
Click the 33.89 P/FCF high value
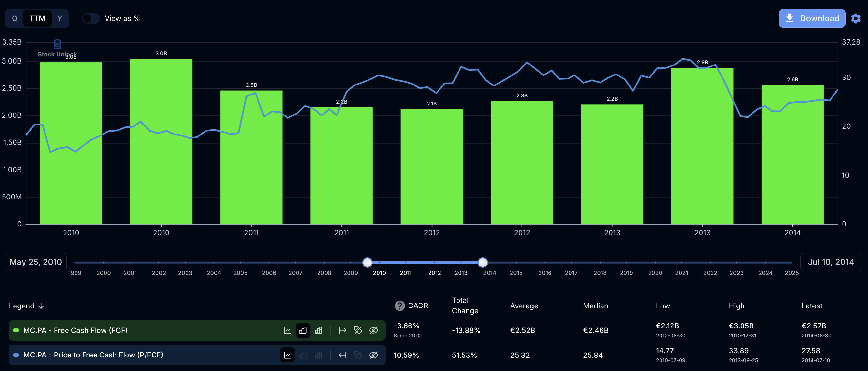[x=739, y=351]
